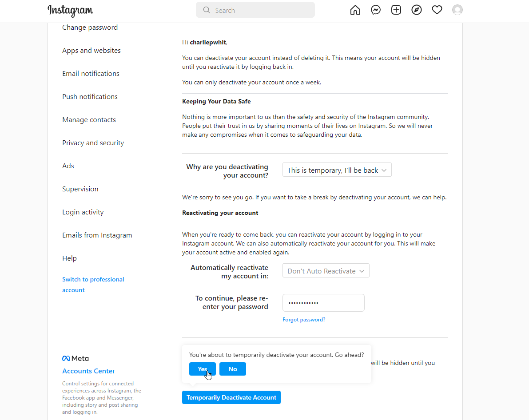Go to the Home feed icon

(355, 10)
